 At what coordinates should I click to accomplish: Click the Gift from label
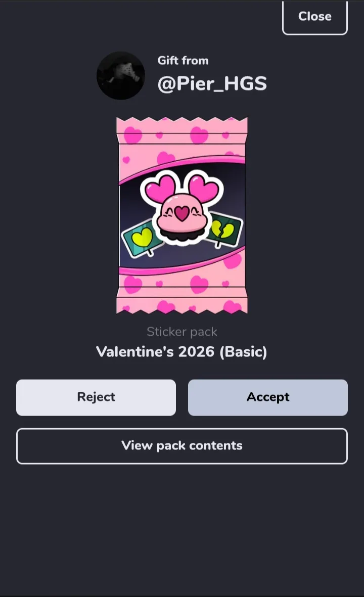pyautogui.click(x=183, y=61)
